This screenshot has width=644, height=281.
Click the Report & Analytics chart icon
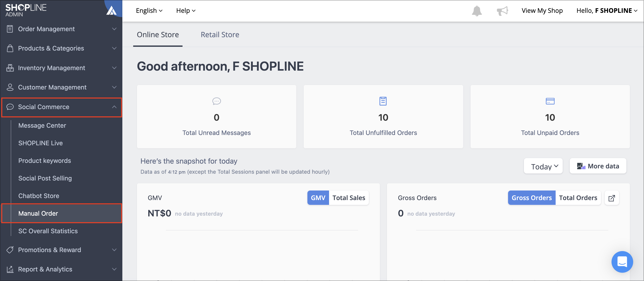click(10, 269)
